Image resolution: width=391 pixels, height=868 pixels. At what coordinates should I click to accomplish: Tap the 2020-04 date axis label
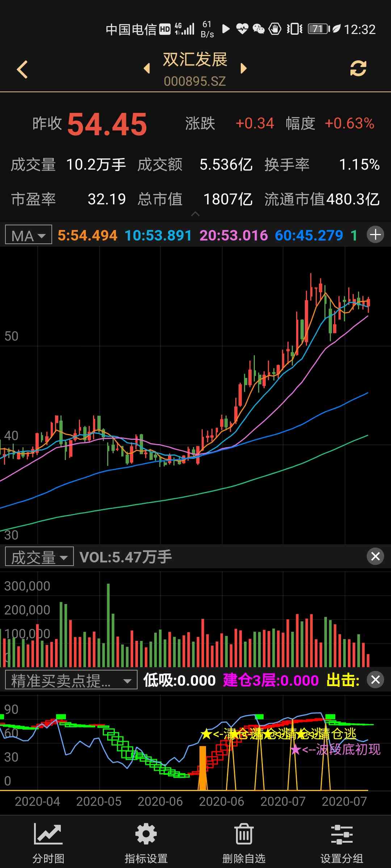coord(37,801)
